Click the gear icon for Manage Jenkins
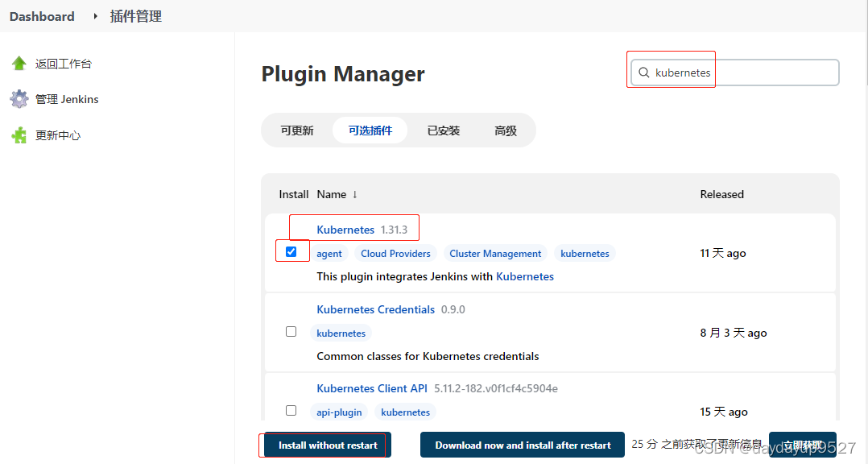This screenshot has width=868, height=464. tap(19, 99)
